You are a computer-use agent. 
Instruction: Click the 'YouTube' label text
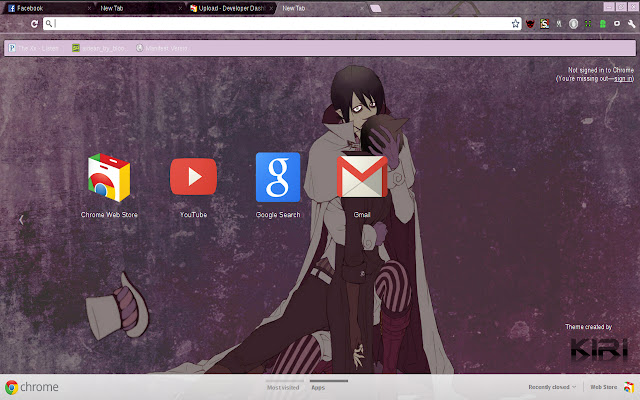pos(193,215)
